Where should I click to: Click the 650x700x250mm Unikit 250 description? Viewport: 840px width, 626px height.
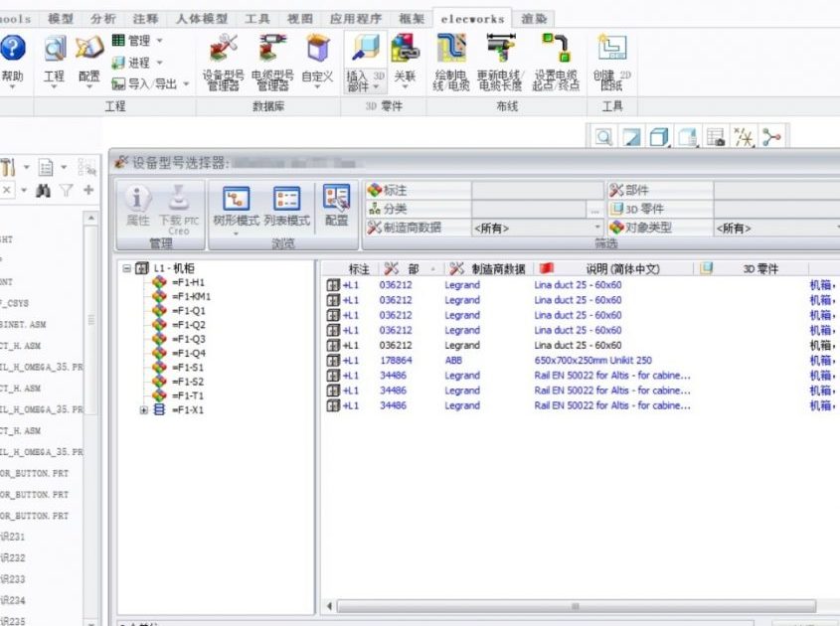(593, 361)
